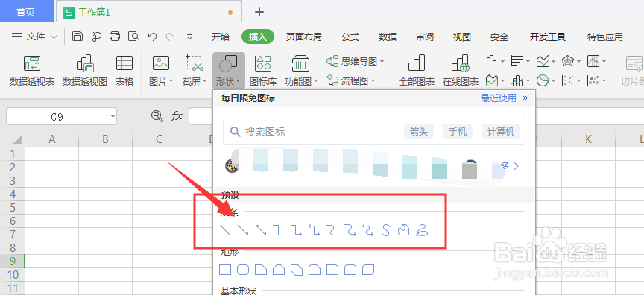Add a new tab with the plus button

(x=259, y=12)
